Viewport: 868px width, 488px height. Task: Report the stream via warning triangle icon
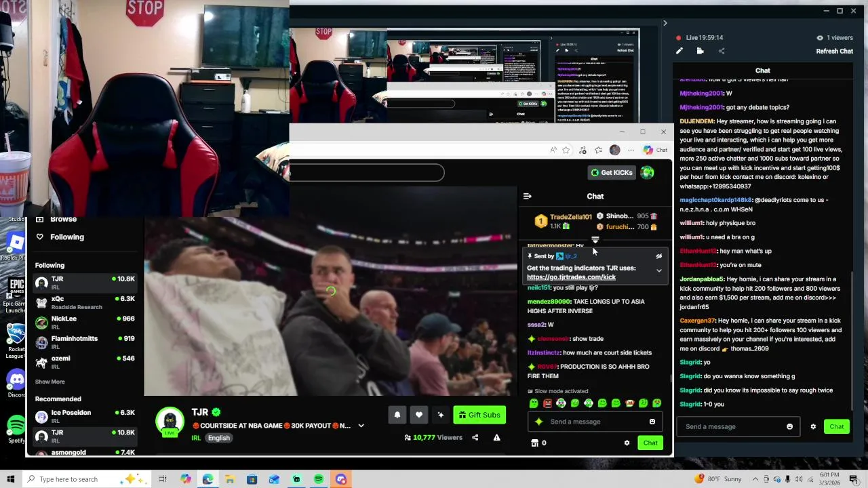(x=496, y=438)
